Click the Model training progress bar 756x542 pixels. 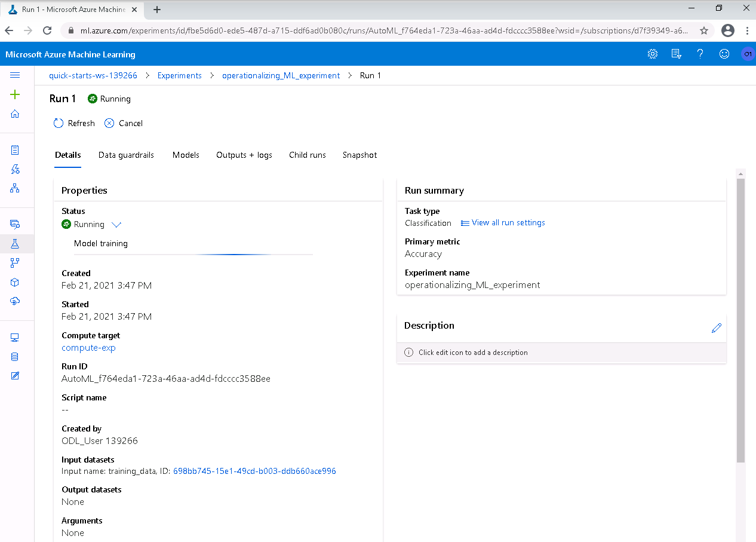pos(193,255)
